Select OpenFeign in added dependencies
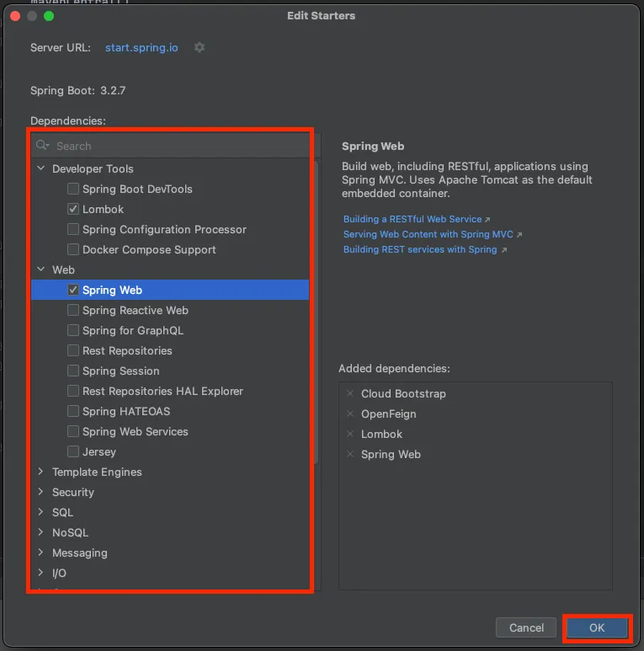This screenshot has height=651, width=644. [x=388, y=414]
